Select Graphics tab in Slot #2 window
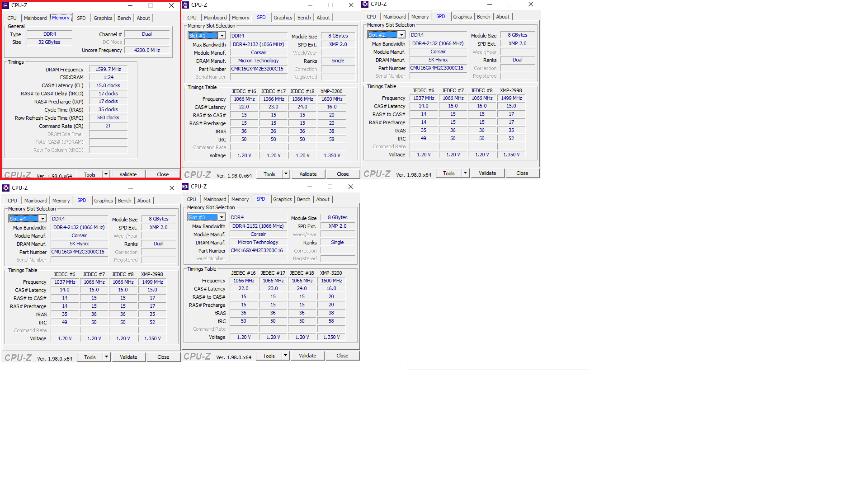Viewport: 868px width, 488px height. tap(462, 17)
